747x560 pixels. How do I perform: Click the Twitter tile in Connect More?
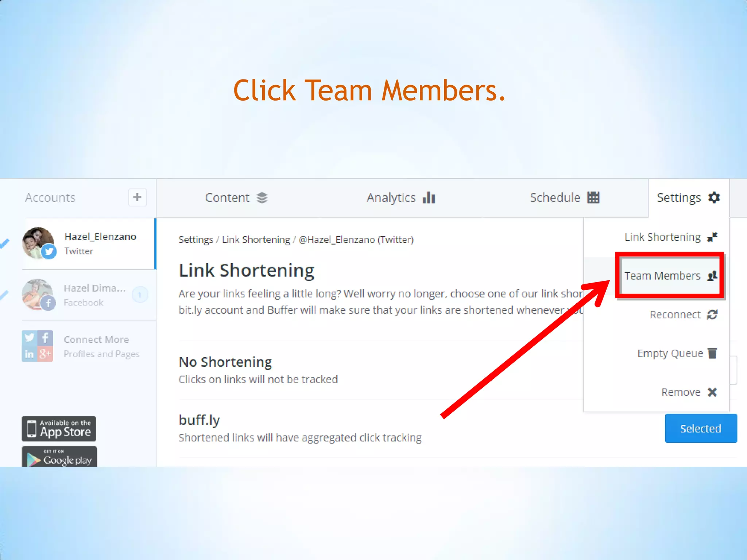pyautogui.click(x=29, y=338)
